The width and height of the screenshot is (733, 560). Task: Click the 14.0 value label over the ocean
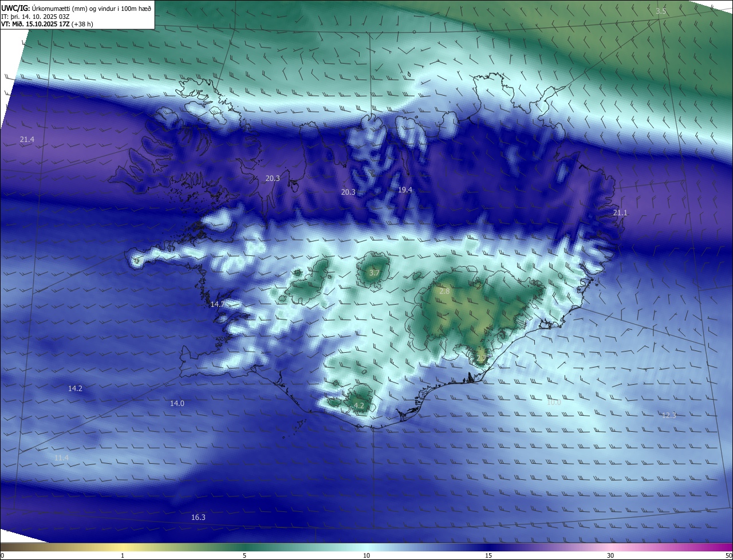coord(177,404)
